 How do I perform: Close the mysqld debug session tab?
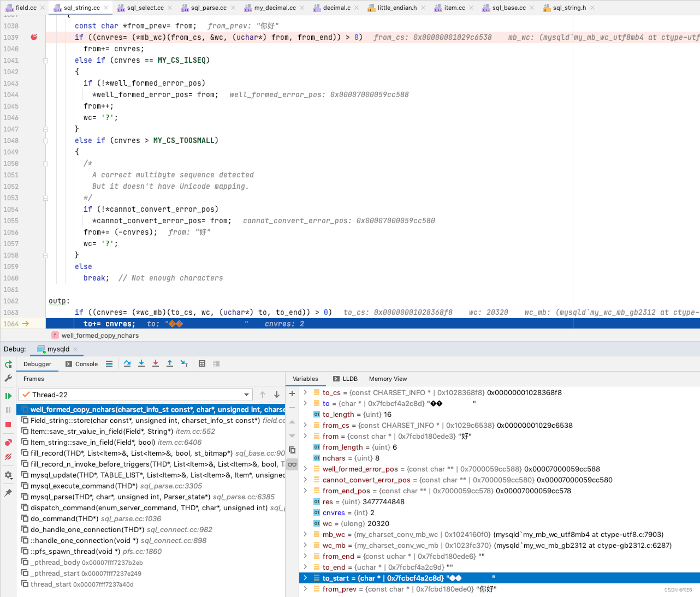pyautogui.click(x=75, y=349)
